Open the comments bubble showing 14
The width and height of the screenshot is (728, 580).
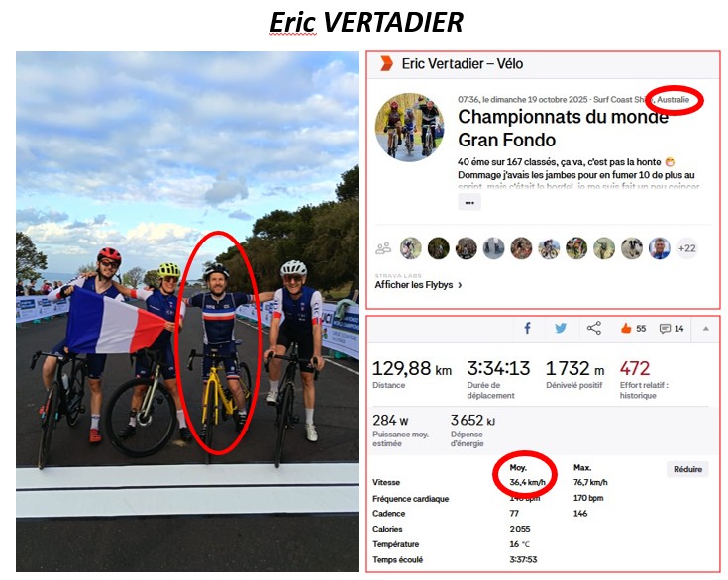click(672, 329)
